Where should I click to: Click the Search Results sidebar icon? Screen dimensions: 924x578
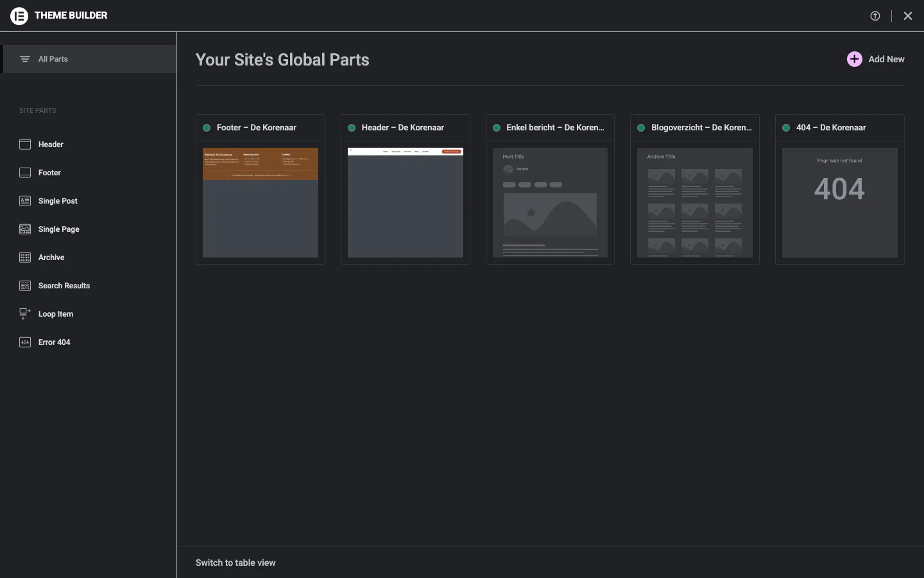tap(25, 286)
